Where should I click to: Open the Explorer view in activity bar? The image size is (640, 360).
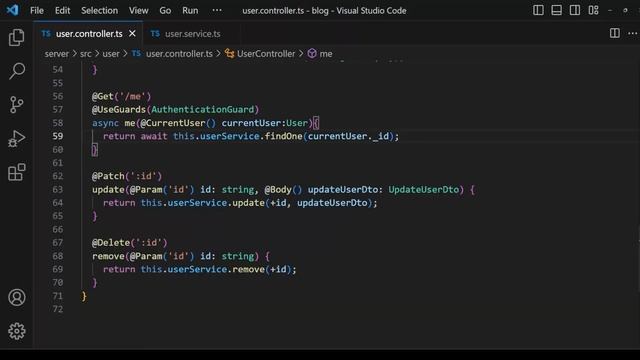(16, 38)
